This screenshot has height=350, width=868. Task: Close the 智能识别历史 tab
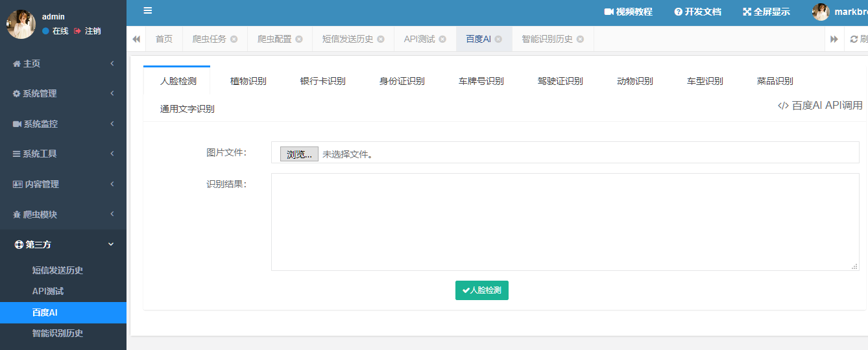click(580, 39)
